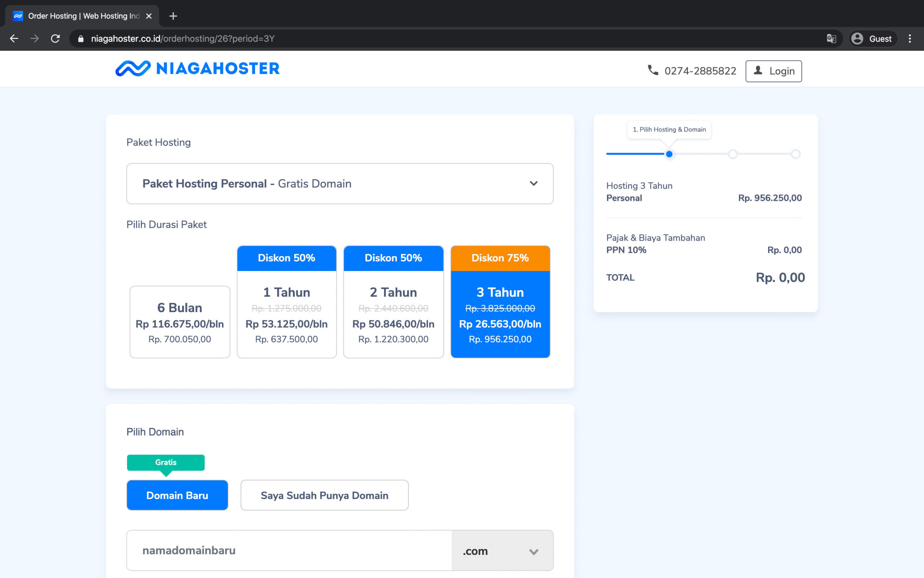Click the Personal Rp. 956.250,00 price

pos(770,198)
